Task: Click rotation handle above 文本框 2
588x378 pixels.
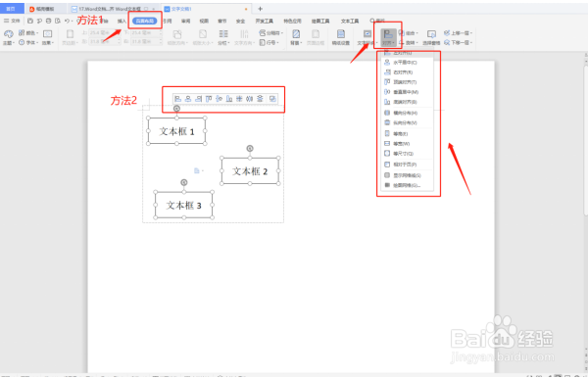Action: 250,149
